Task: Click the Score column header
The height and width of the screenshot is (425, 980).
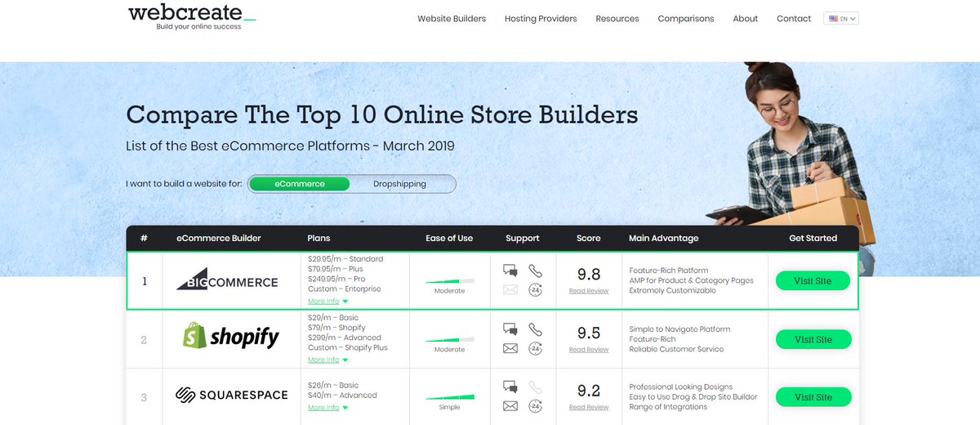Action: [589, 239]
